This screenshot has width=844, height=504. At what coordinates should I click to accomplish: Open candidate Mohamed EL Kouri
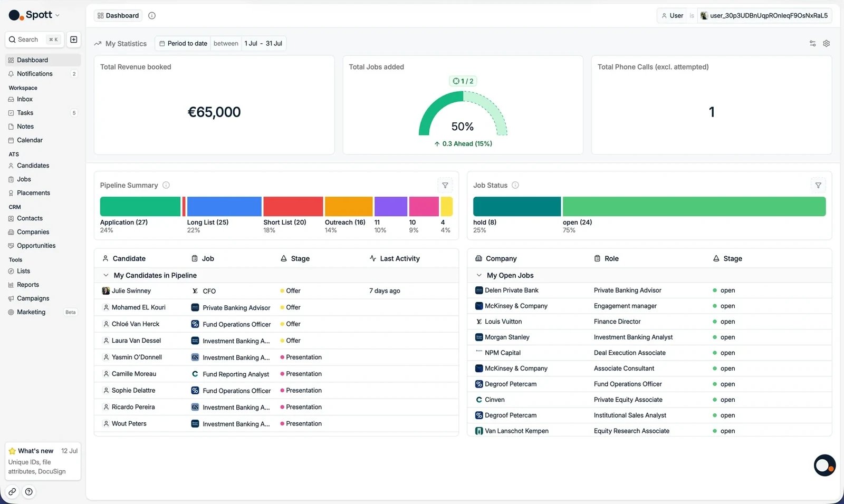coord(139,307)
